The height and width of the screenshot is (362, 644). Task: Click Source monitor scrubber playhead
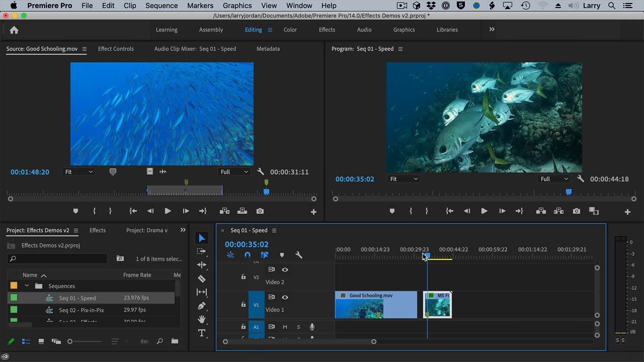click(x=266, y=192)
